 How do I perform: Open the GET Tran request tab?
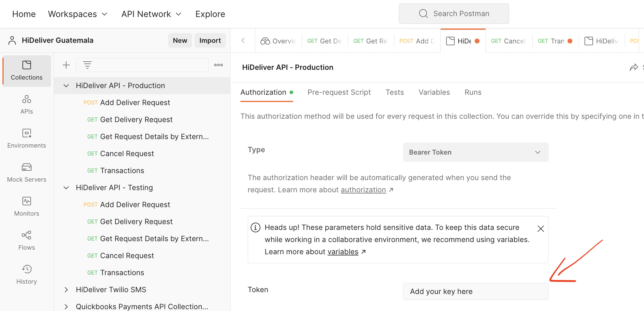coord(555,41)
